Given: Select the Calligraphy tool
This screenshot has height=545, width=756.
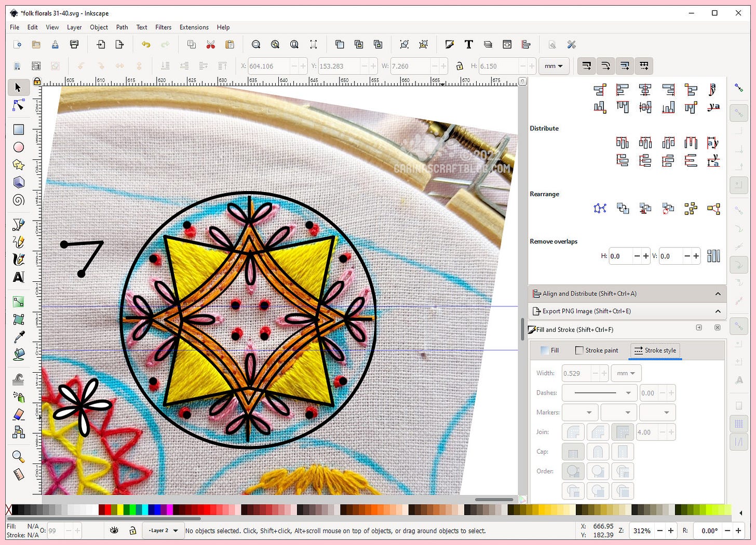Looking at the screenshot, I should [x=18, y=260].
